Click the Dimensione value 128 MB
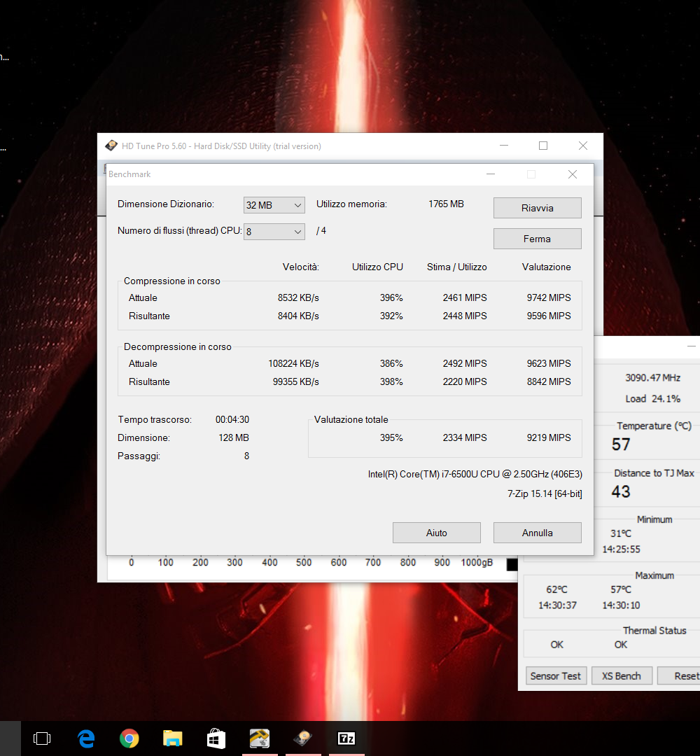700x756 pixels. (x=234, y=437)
